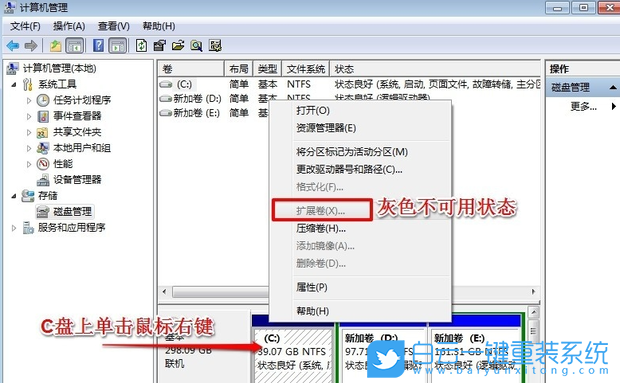Click the 性能 icon
The height and width of the screenshot is (383, 620).
pos(43,164)
